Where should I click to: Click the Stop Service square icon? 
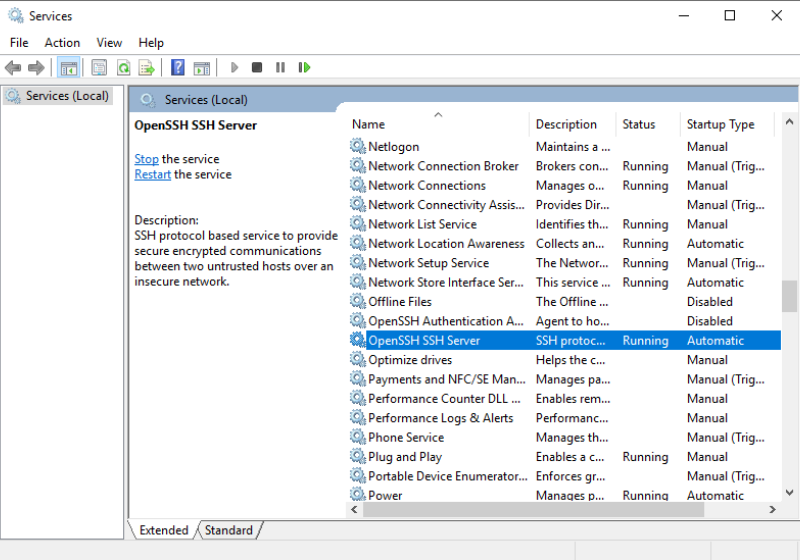[257, 67]
